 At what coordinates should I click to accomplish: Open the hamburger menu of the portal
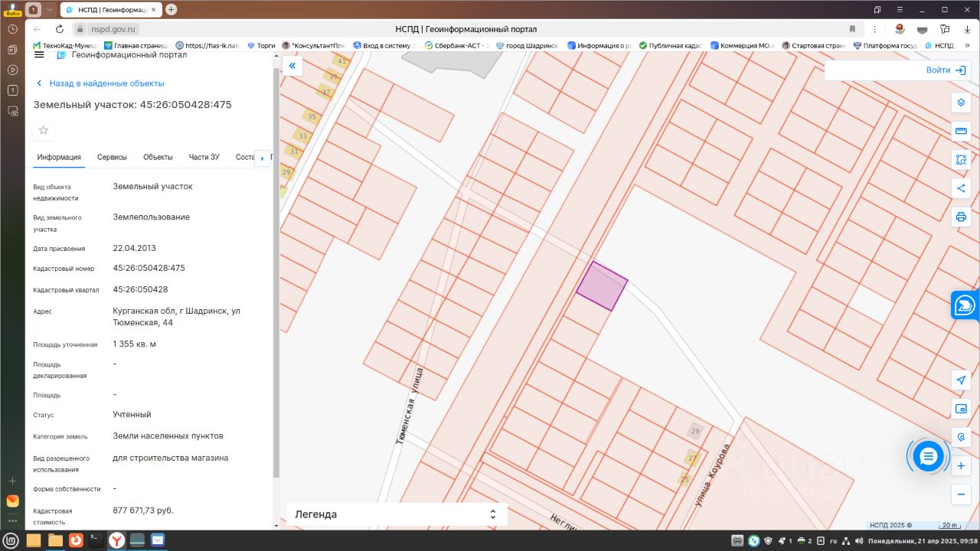coord(39,55)
